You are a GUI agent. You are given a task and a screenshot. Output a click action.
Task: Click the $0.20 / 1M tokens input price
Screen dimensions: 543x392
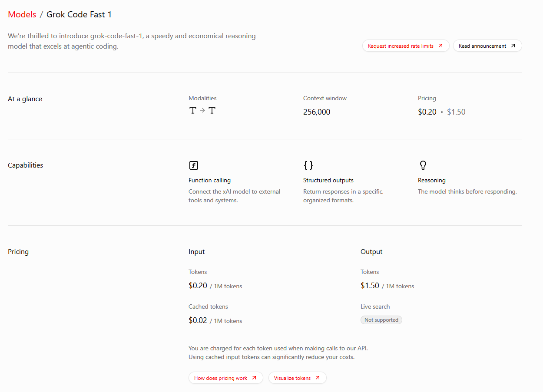215,286
